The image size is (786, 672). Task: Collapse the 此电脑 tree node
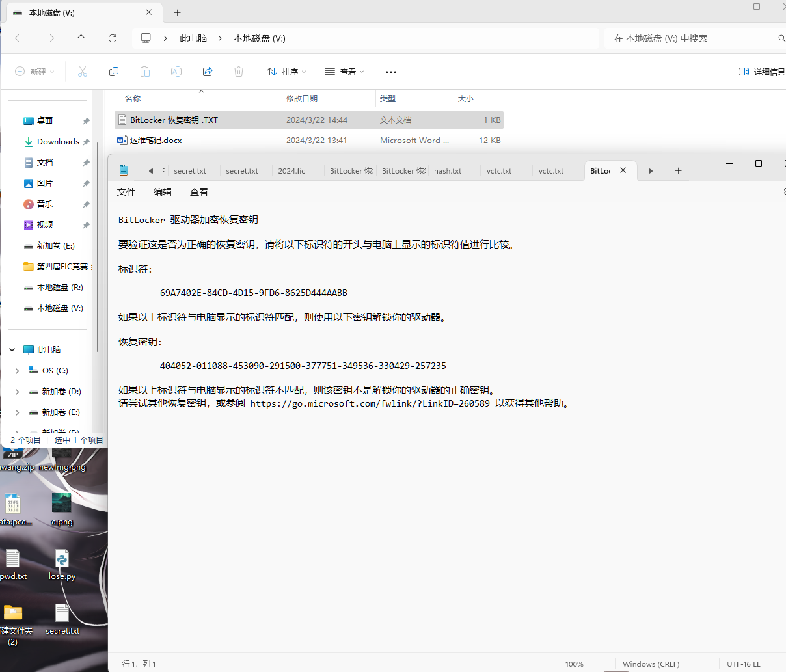tap(12, 349)
